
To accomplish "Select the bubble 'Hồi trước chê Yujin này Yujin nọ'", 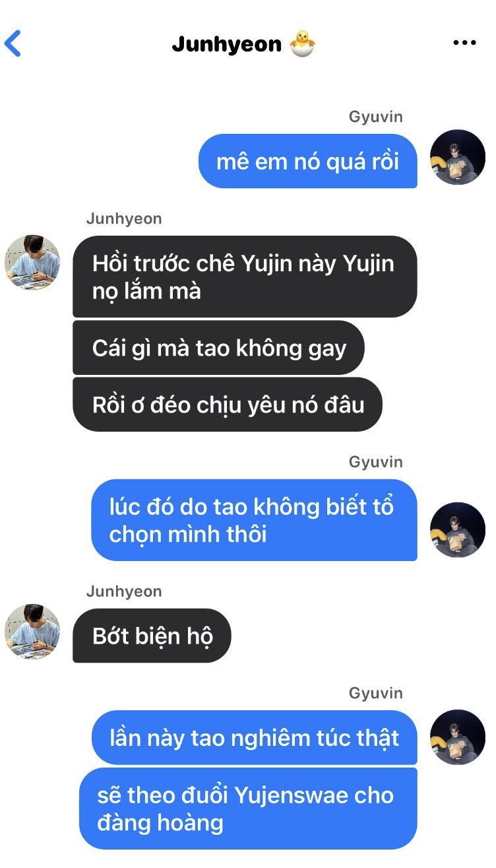I will (x=245, y=277).
